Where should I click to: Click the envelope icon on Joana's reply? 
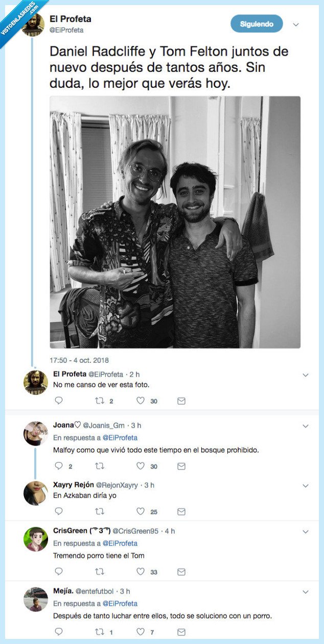[x=180, y=466]
